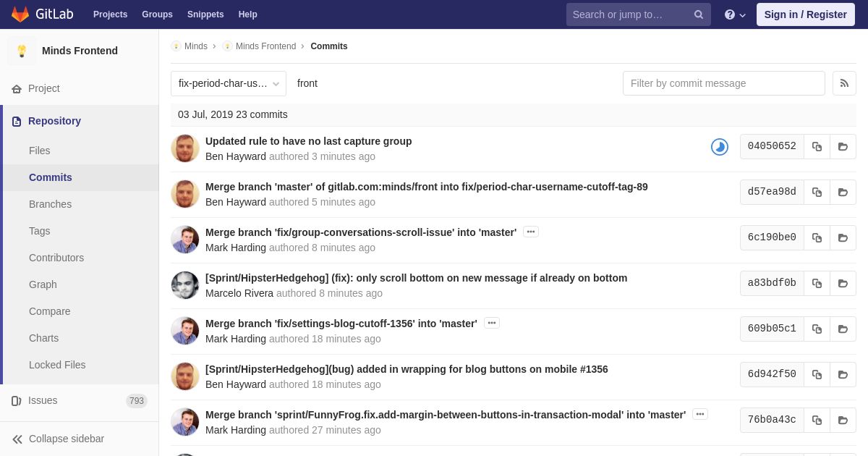The image size is (868, 456).
Task: Click the front path link
Action: [307, 83]
